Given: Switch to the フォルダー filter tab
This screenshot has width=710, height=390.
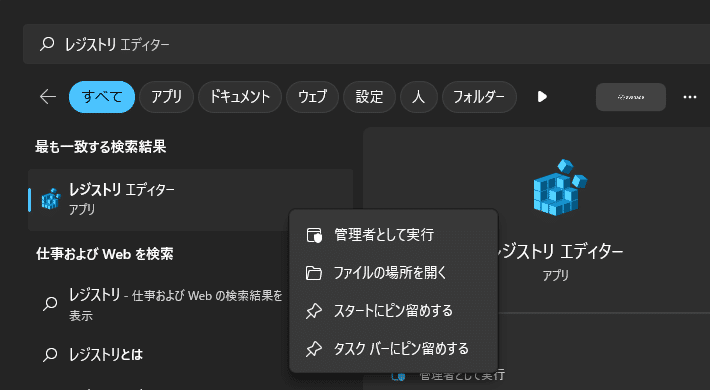Looking at the screenshot, I should click(479, 96).
